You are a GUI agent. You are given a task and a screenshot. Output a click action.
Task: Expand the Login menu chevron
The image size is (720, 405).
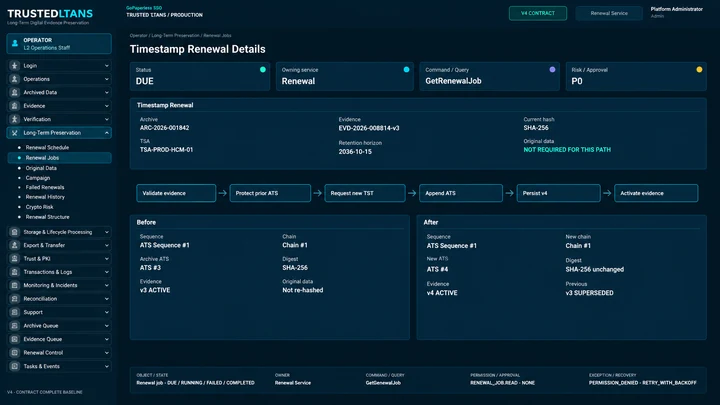point(107,66)
